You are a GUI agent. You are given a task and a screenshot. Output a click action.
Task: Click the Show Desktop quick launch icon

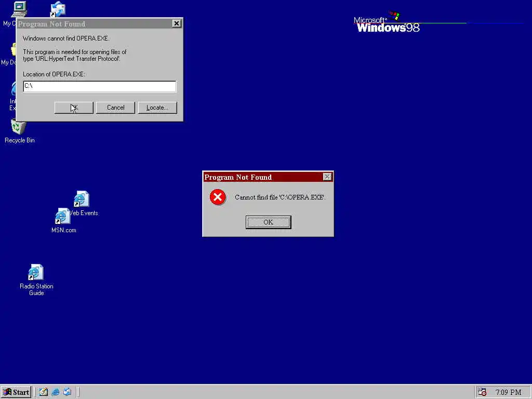coord(43,392)
